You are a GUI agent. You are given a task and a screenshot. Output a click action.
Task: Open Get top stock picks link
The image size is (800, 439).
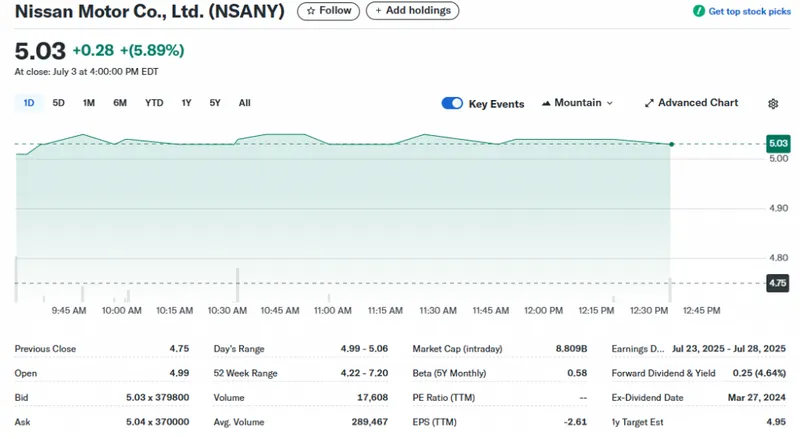(749, 11)
